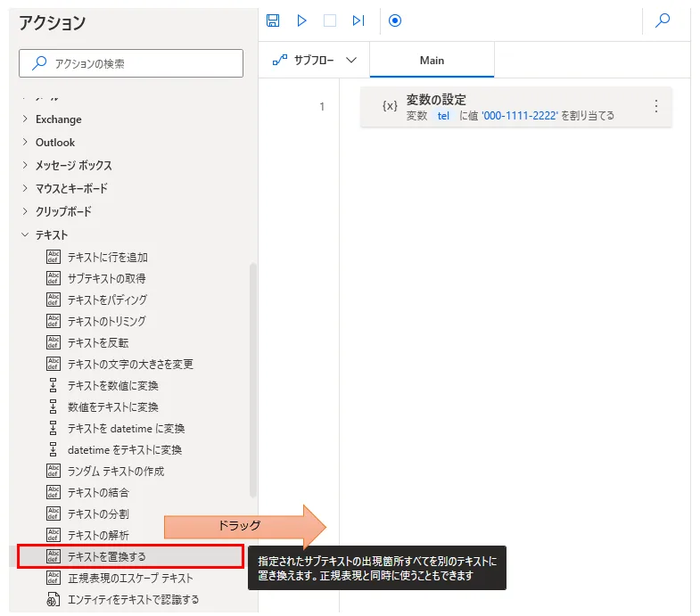Open flow search with magnifier icon

663,21
